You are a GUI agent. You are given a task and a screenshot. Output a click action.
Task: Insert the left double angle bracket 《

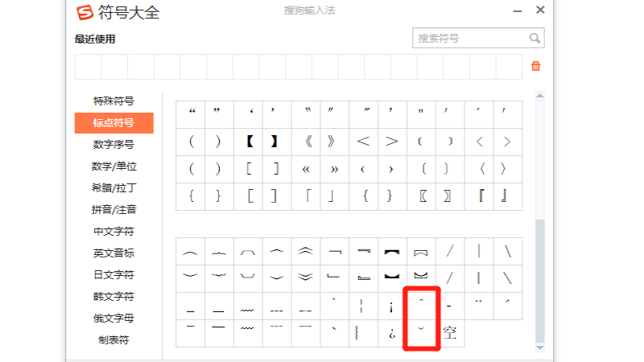307,142
